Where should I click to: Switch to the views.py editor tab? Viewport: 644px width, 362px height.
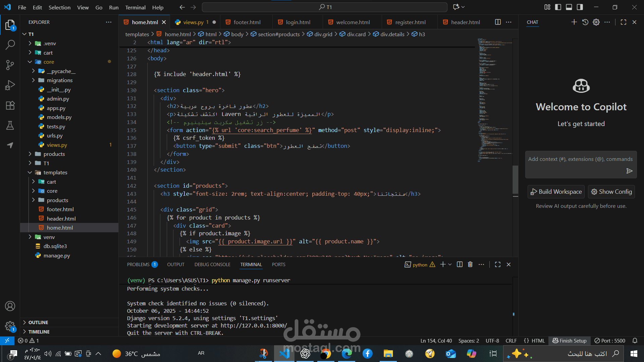[193, 22]
